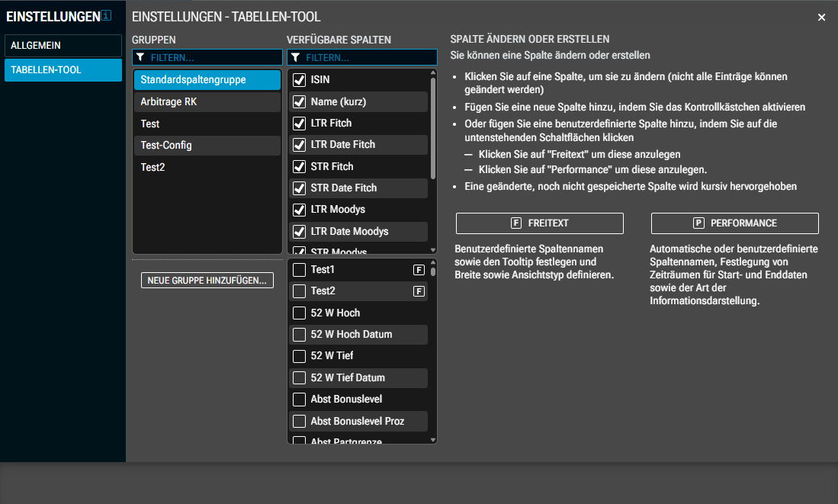Select the Test group in Gruppen list
The image size is (838, 504).
(207, 124)
